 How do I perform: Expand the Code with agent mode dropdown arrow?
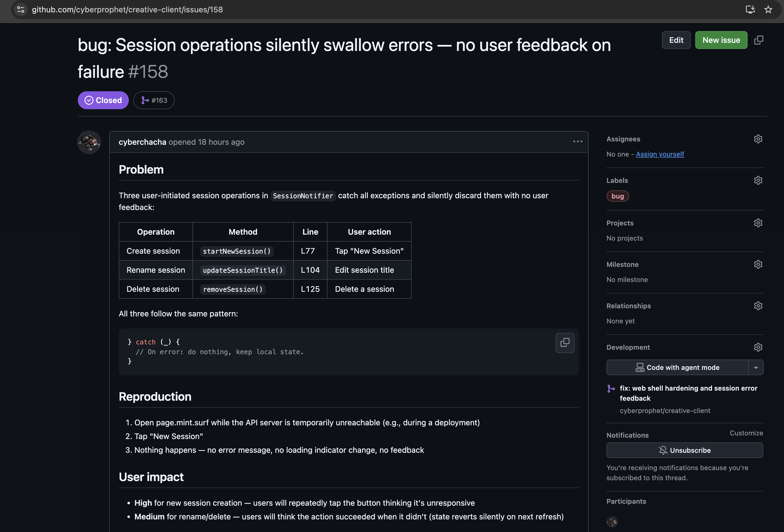(x=756, y=368)
